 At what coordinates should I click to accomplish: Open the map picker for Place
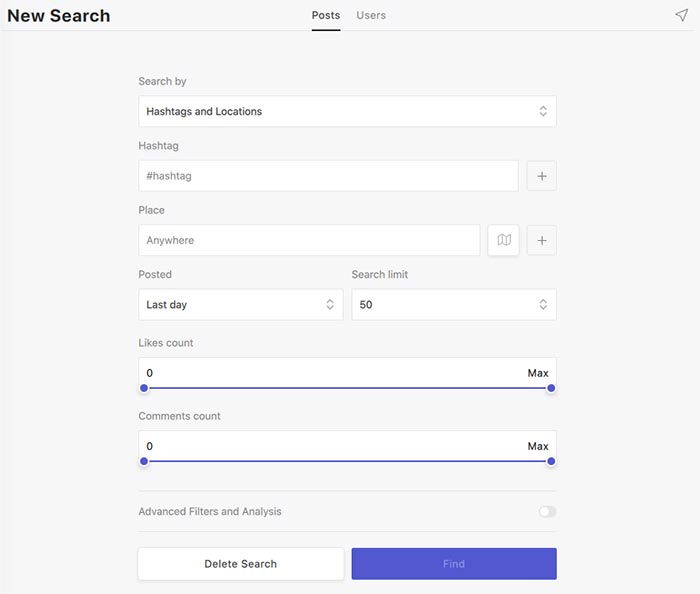(504, 240)
